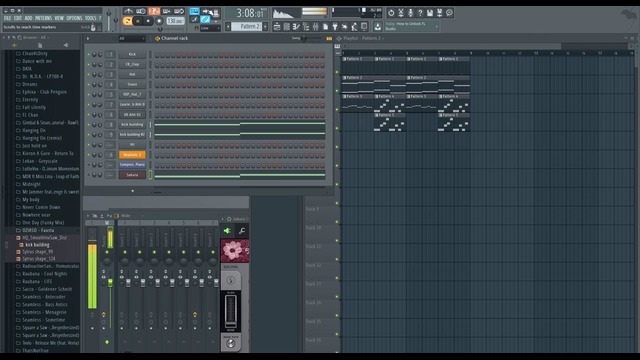The image size is (640, 360).
Task: Toggle the orange countdown before recording icon
Action: click(x=154, y=11)
